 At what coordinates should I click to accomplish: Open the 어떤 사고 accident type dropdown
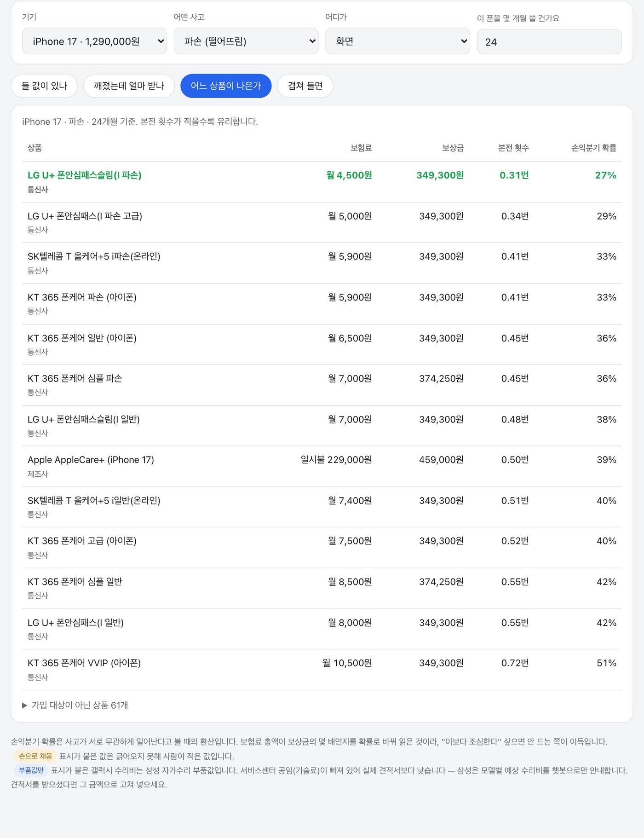[x=246, y=41]
